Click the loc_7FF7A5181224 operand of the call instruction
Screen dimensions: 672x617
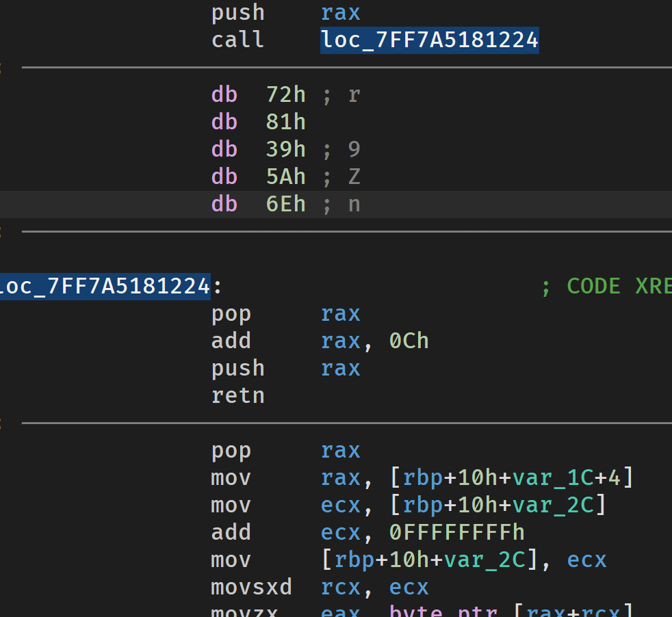pyautogui.click(x=429, y=40)
